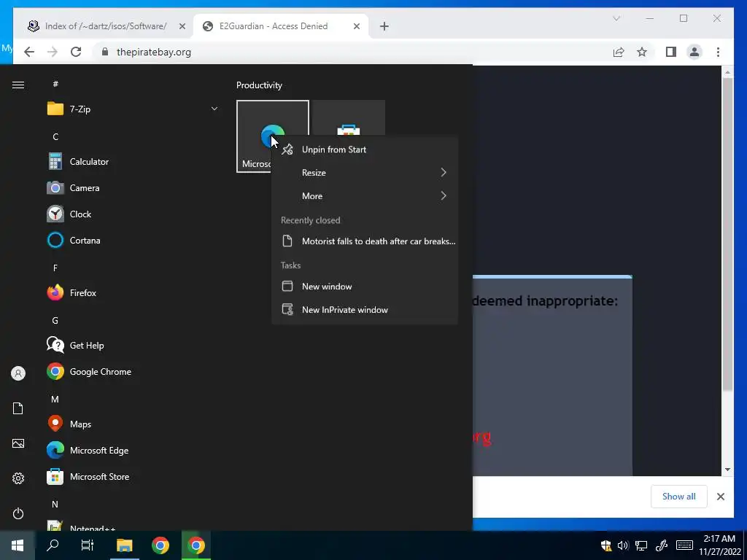Jump to the letter F section header

[x=55, y=268]
